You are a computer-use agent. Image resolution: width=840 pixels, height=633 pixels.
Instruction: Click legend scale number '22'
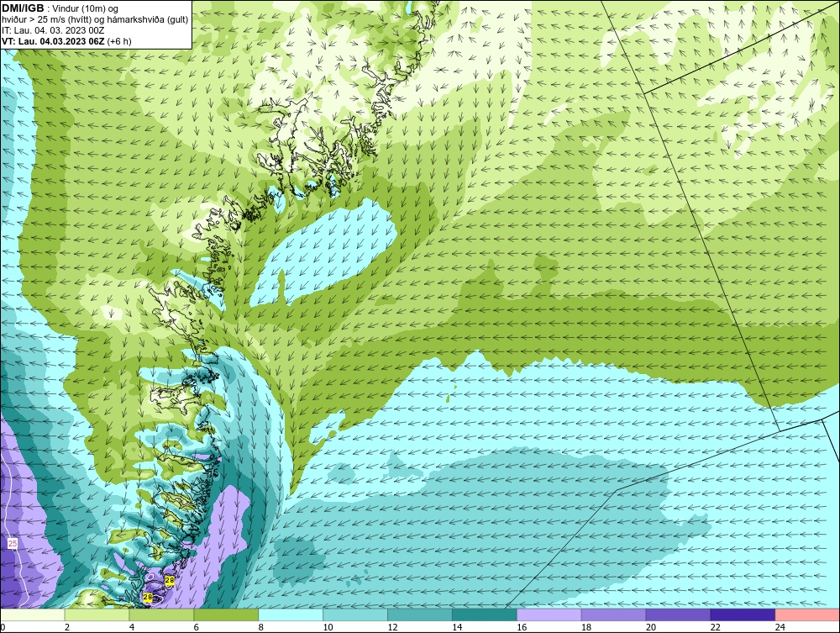tap(715, 627)
